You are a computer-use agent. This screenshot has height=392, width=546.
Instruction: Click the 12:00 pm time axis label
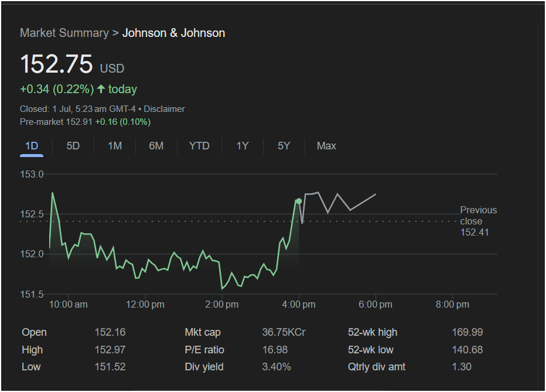click(145, 305)
